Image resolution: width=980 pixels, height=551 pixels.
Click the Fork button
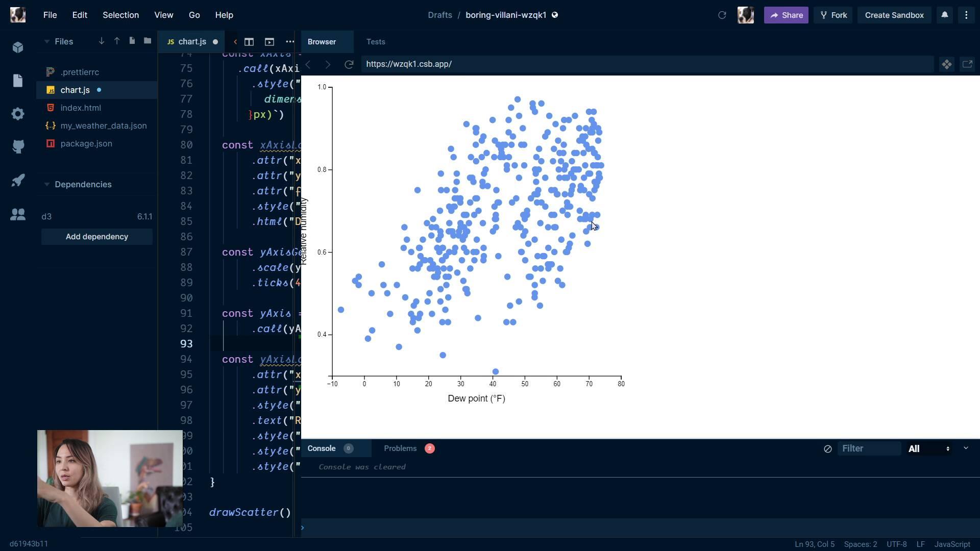pyautogui.click(x=834, y=15)
